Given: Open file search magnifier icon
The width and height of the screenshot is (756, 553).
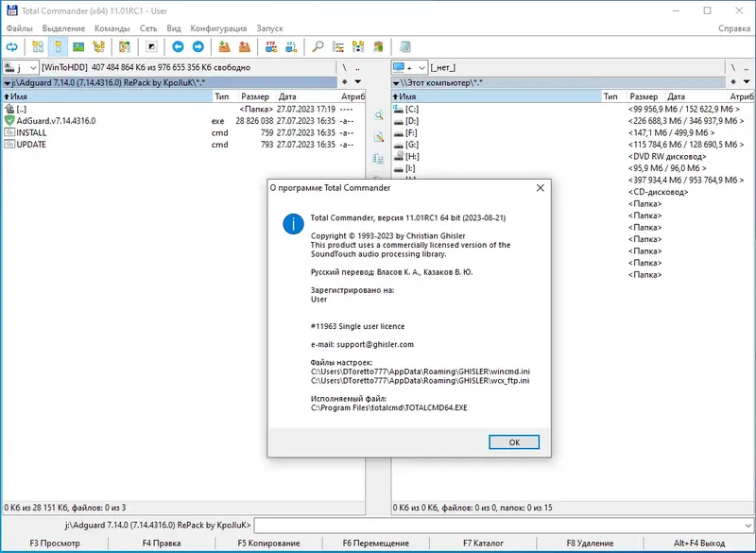Looking at the screenshot, I should click(x=318, y=46).
